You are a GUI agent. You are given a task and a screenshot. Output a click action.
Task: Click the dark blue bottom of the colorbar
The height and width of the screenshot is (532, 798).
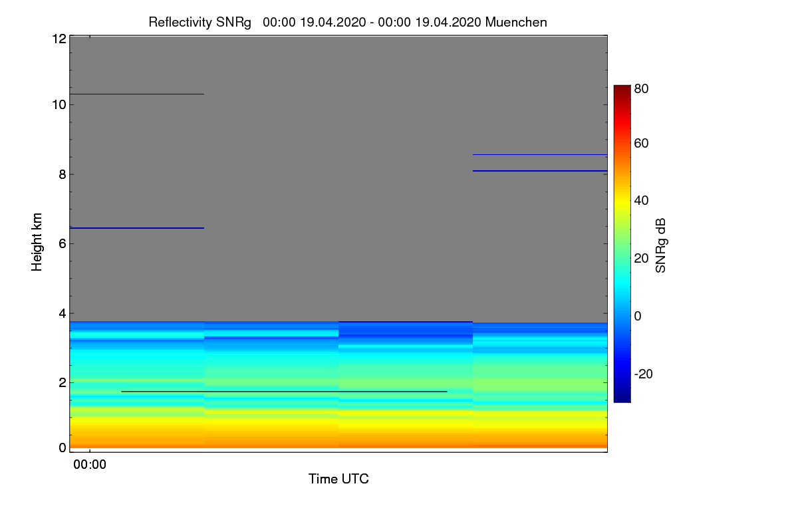pos(622,395)
